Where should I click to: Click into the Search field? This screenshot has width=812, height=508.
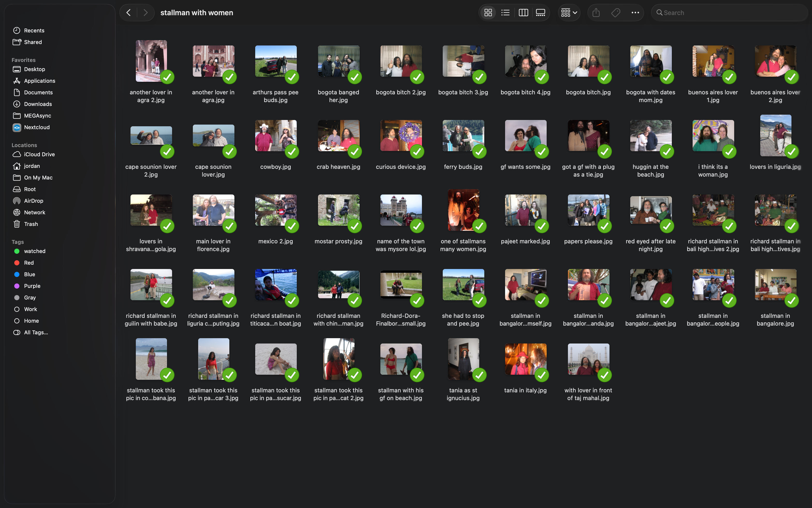coord(729,13)
